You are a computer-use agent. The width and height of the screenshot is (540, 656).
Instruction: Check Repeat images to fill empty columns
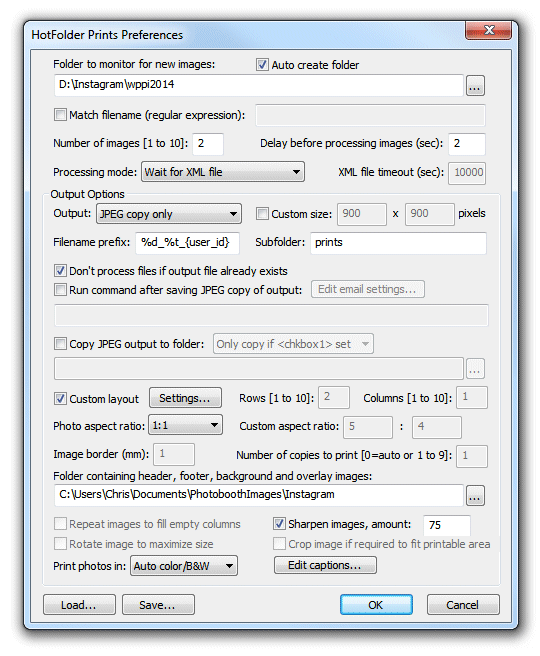point(60,524)
